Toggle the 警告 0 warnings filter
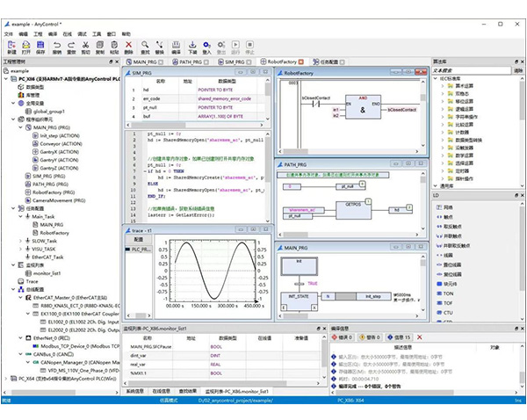The image size is (527, 420). pos(370,337)
